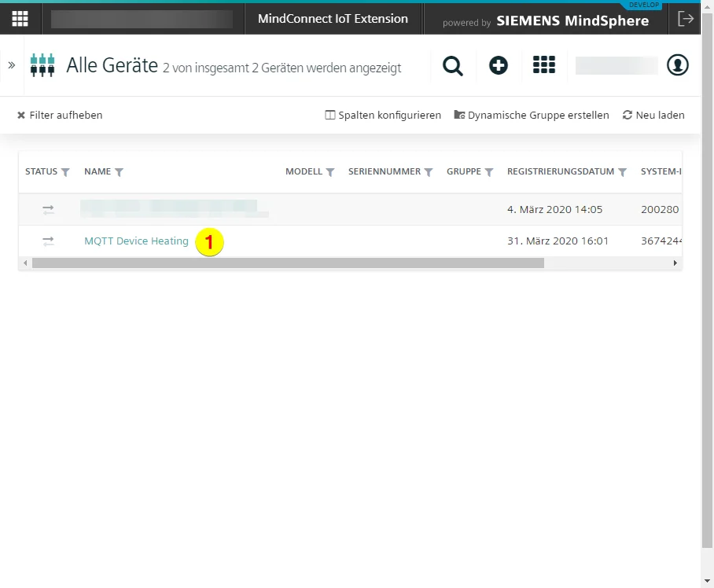Click Filter aufheben
The height and width of the screenshot is (588, 714).
coord(60,115)
